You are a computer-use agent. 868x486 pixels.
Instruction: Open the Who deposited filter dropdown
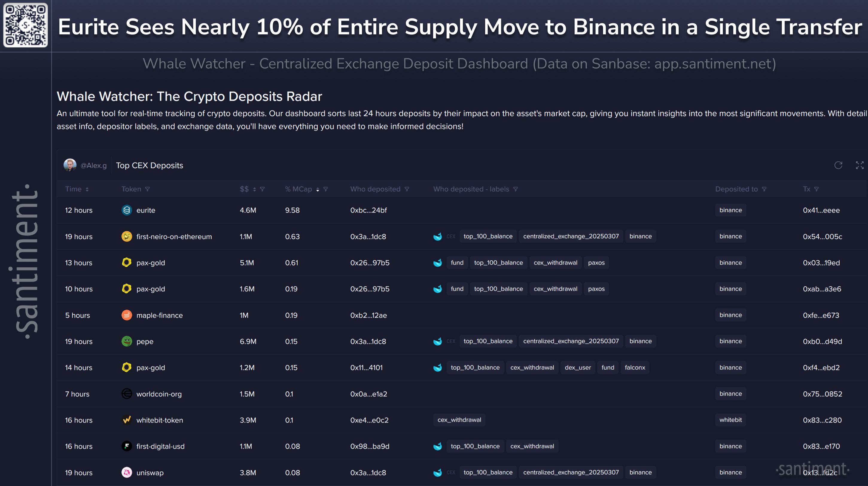click(x=407, y=189)
